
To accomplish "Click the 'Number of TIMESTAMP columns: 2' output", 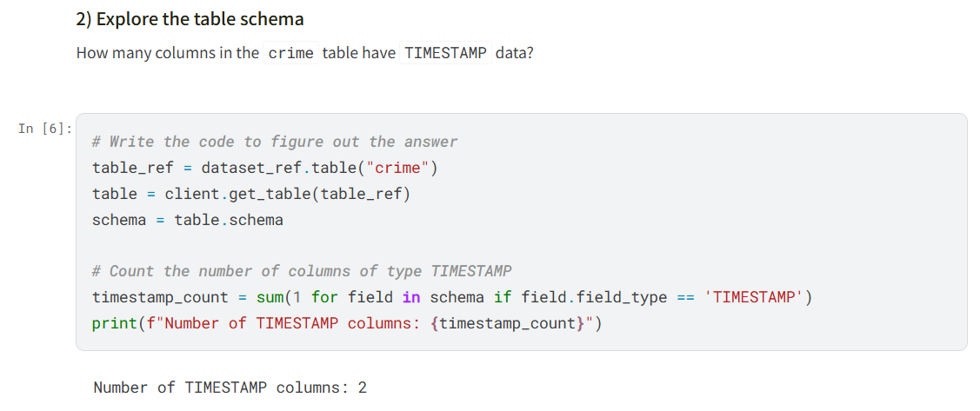I will point(230,388).
